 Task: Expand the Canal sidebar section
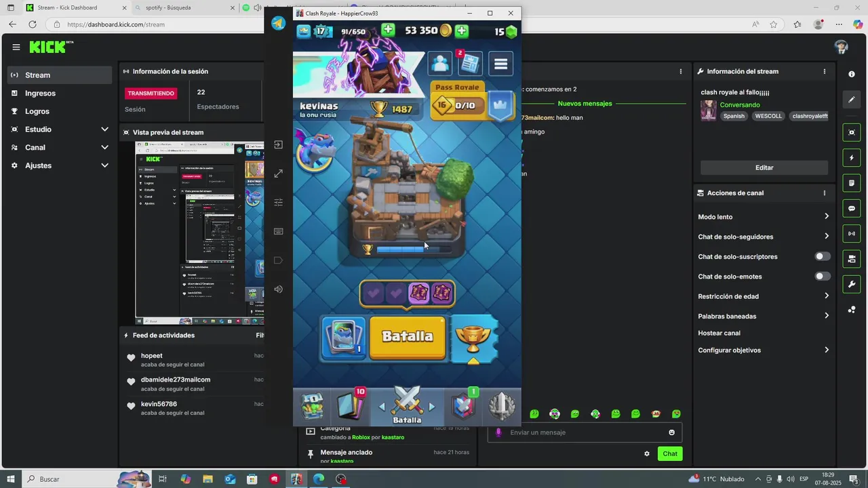coord(60,148)
